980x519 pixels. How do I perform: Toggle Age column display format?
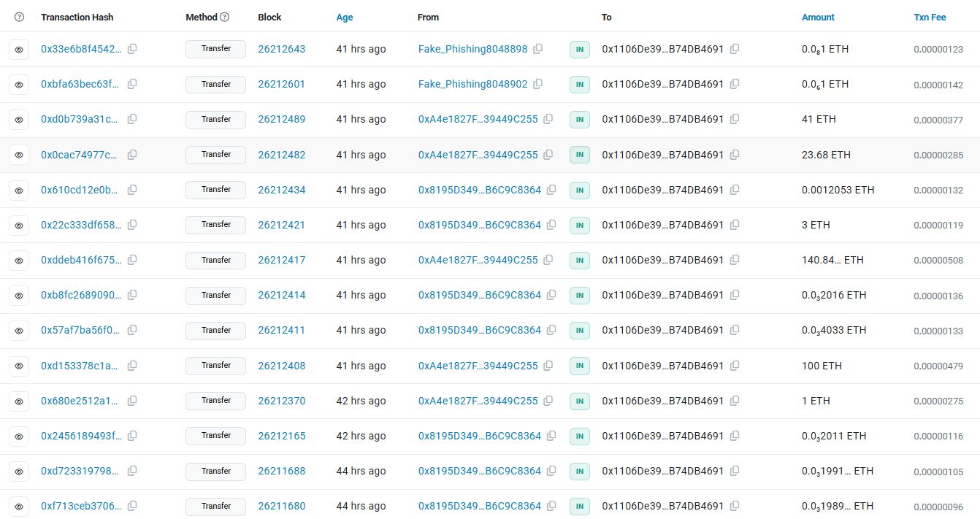coord(345,17)
